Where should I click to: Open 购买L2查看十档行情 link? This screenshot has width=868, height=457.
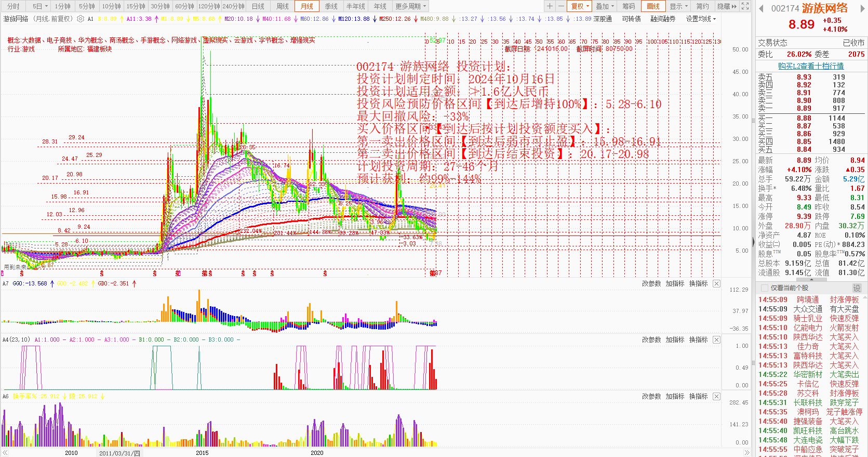click(811, 66)
